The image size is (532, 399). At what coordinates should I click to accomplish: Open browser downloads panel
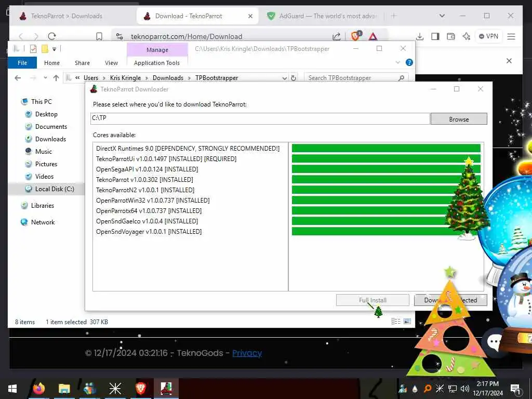point(420,36)
